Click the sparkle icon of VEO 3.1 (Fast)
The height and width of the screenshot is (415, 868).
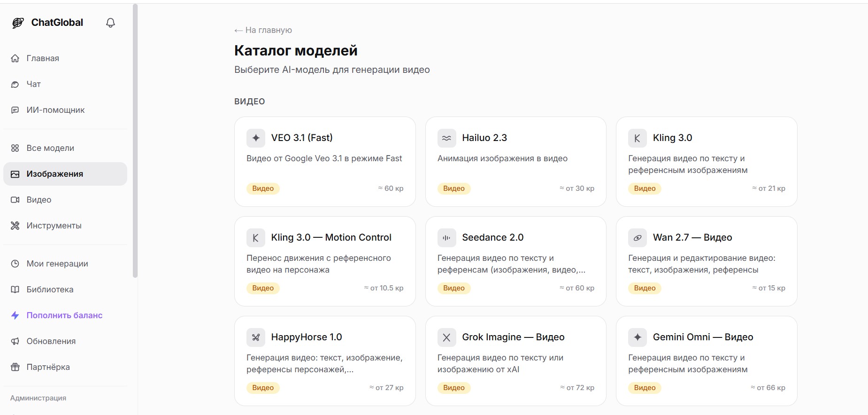point(256,138)
